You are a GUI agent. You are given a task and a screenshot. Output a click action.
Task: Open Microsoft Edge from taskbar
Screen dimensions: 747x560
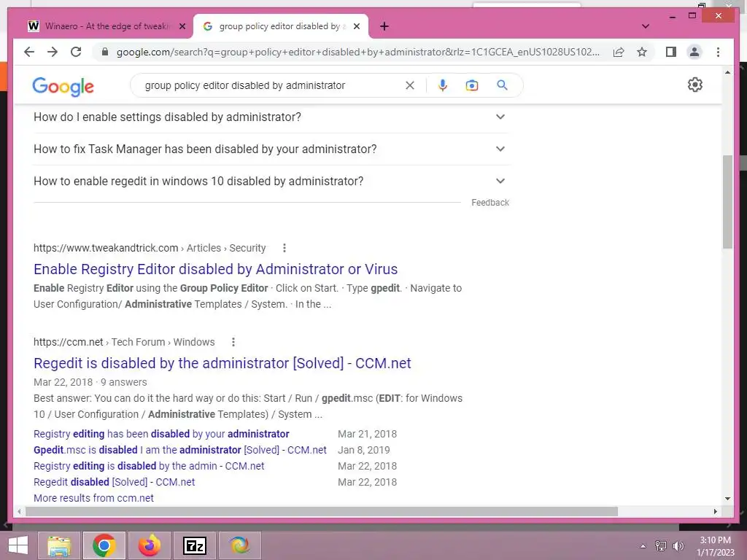(239, 545)
